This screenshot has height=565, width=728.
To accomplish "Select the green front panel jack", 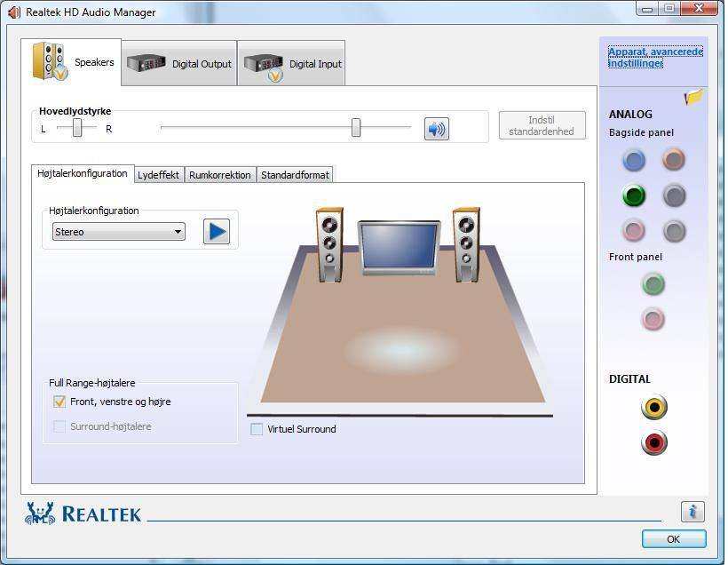I will coord(653,284).
